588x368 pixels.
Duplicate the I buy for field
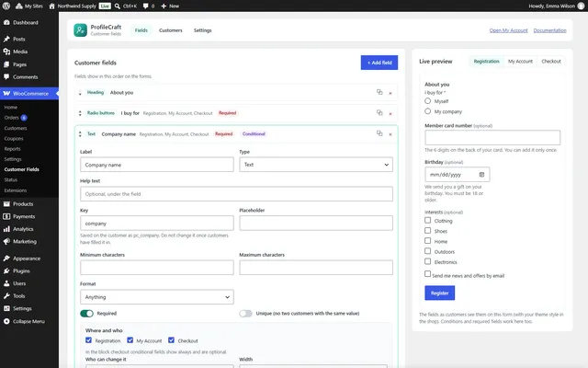379,112
